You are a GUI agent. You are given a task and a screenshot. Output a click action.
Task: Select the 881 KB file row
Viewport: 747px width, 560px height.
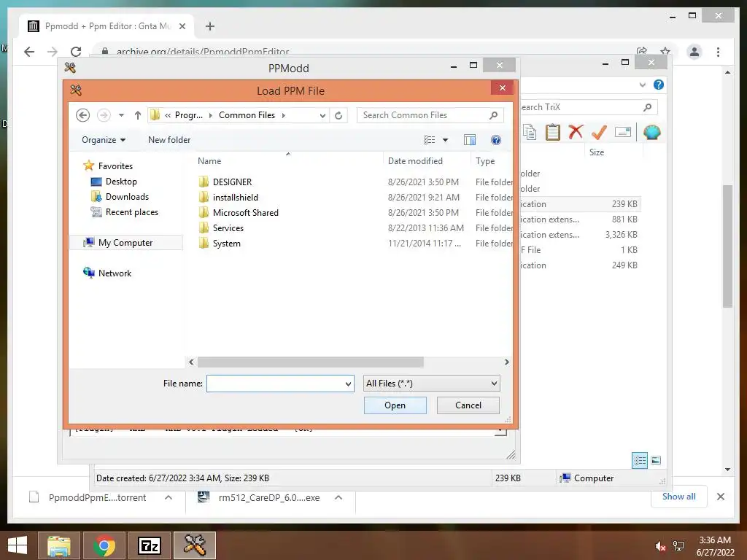578,219
